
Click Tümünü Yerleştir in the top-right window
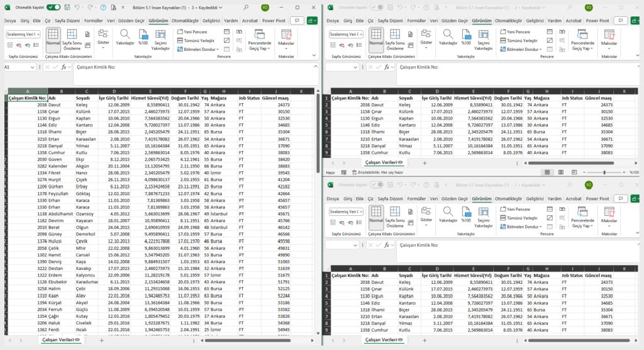(519, 40)
